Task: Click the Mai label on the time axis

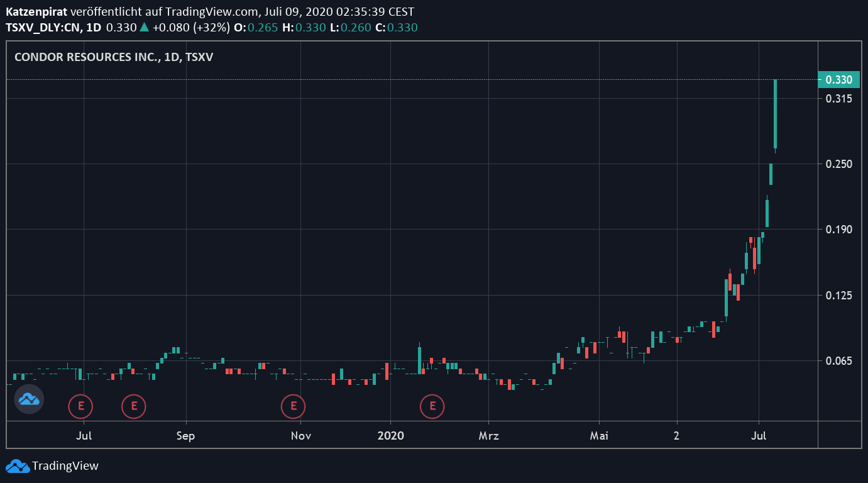Action: pos(599,435)
